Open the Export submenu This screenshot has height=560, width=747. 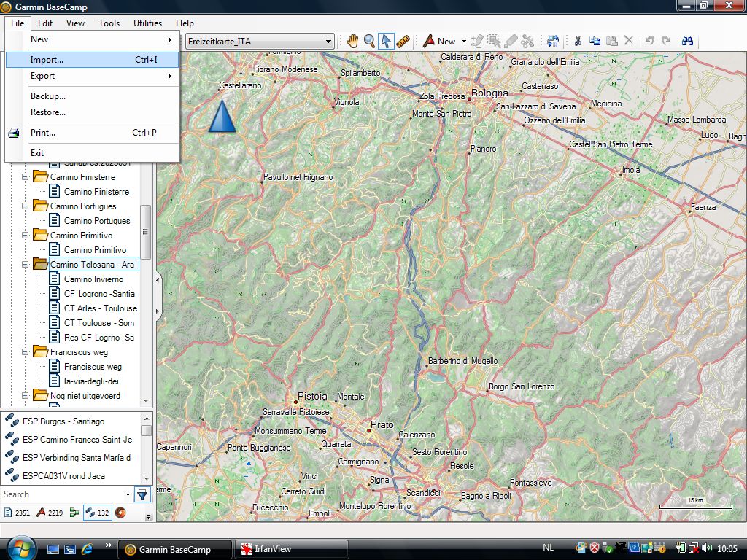[43, 76]
